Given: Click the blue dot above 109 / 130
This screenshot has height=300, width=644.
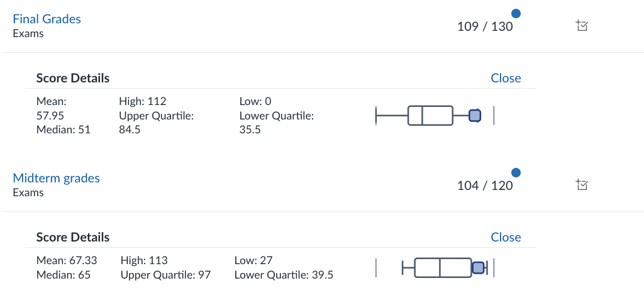Looking at the screenshot, I should (516, 13).
